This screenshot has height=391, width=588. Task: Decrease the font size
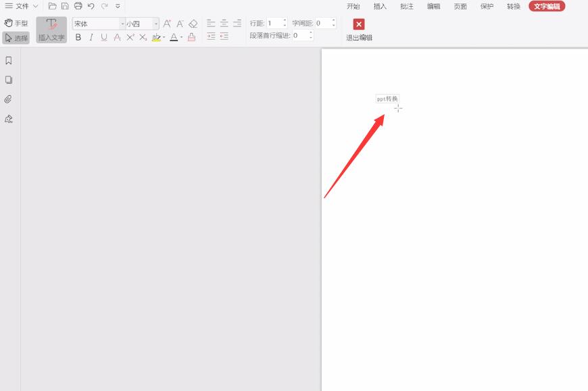[180, 24]
